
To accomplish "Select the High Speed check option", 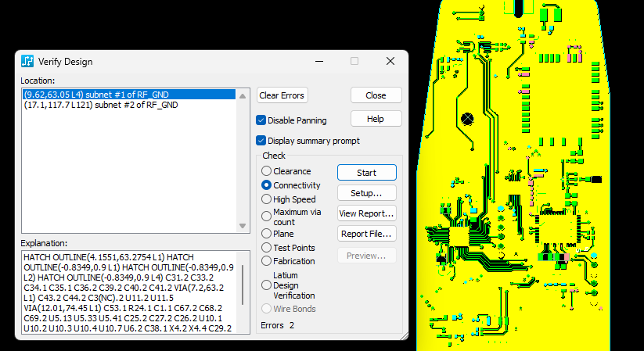I will point(267,199).
